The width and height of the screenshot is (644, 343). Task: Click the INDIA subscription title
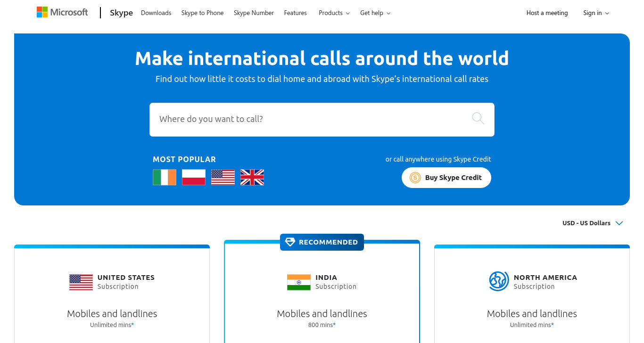326,278
